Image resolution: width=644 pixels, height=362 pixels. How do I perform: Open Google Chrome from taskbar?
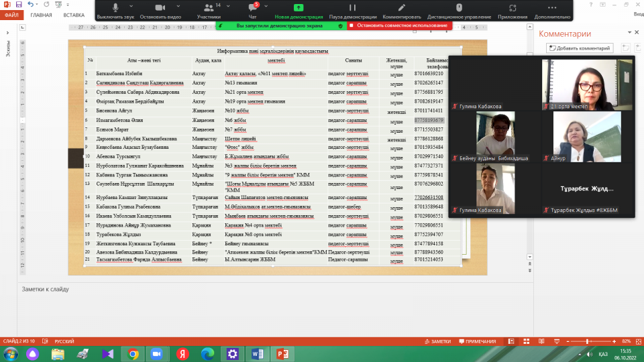tap(133, 354)
